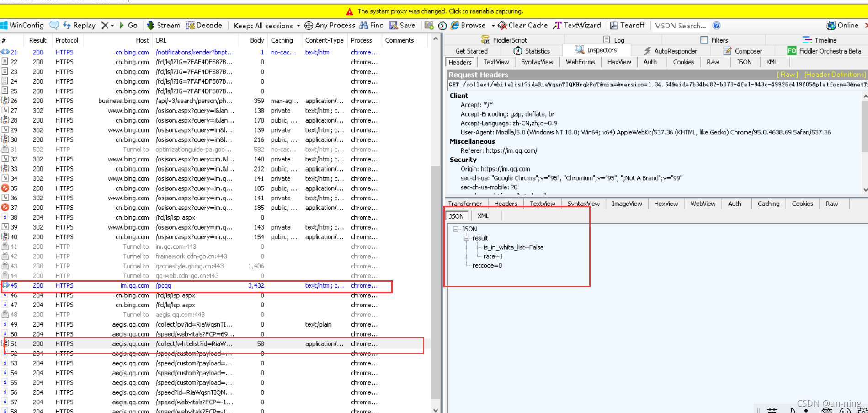The width and height of the screenshot is (868, 413).
Task: Click the [Raw] link in Request Headers
Action: click(787, 75)
